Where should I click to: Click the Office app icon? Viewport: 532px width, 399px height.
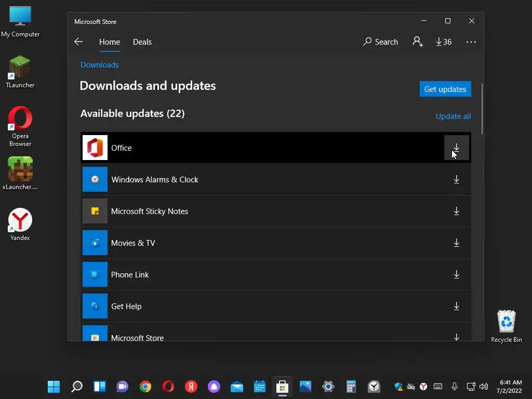click(x=95, y=148)
